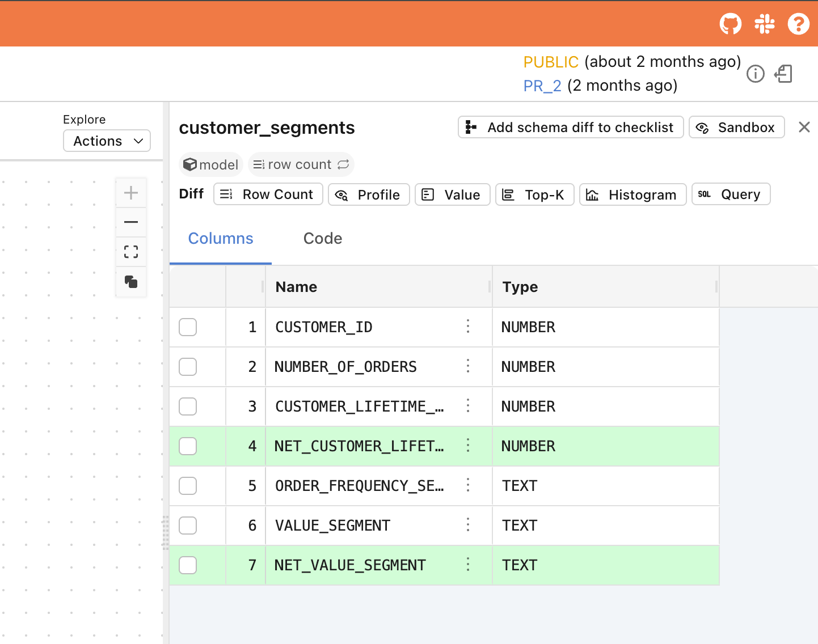Zoom in on the lineage canvas

click(x=131, y=193)
